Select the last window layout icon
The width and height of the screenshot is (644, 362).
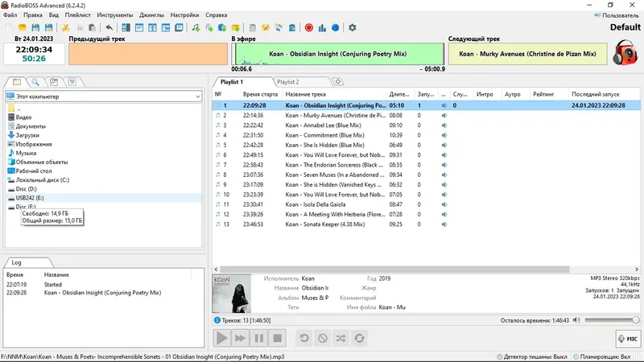click(x=179, y=27)
